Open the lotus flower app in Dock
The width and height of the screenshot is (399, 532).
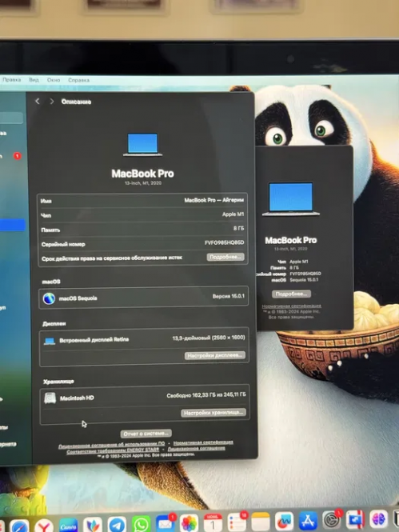[x=93, y=526]
